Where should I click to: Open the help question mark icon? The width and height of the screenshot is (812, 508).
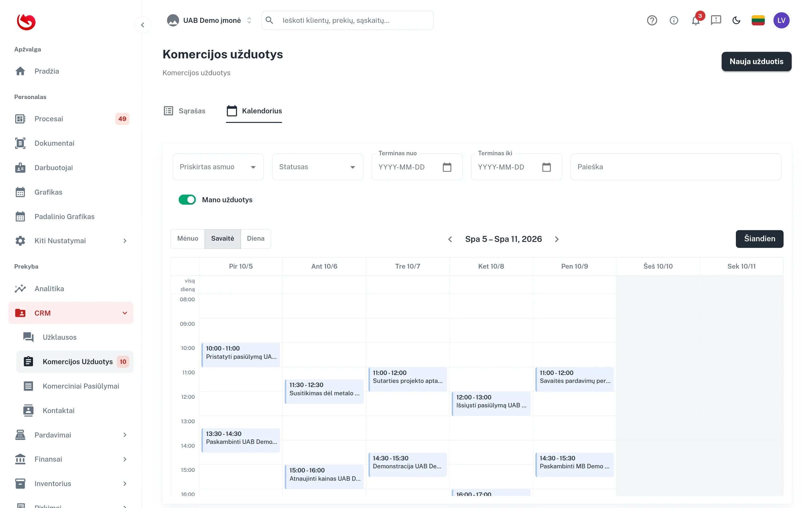coord(652,21)
